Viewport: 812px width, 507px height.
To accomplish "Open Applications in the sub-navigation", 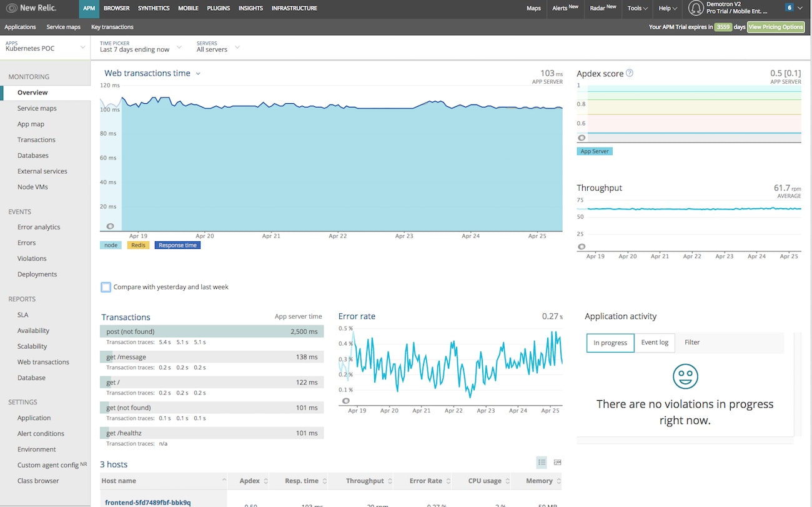I will pos(20,27).
